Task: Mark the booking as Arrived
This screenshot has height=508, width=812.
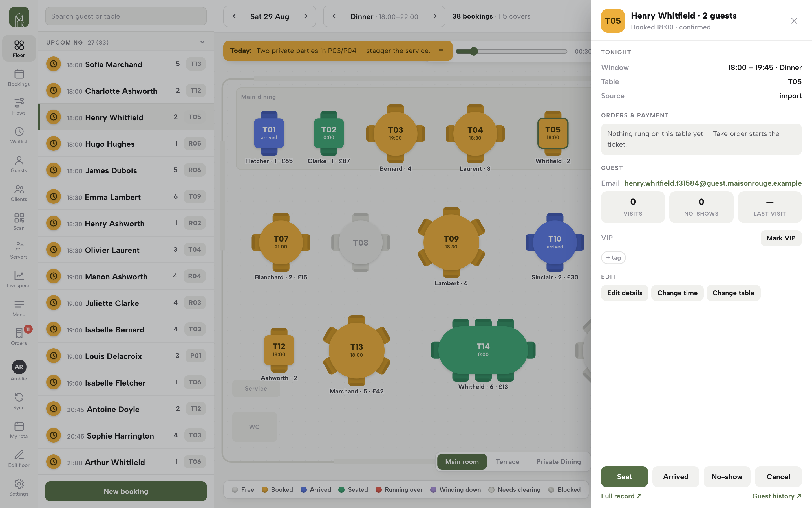Action: coord(676,476)
